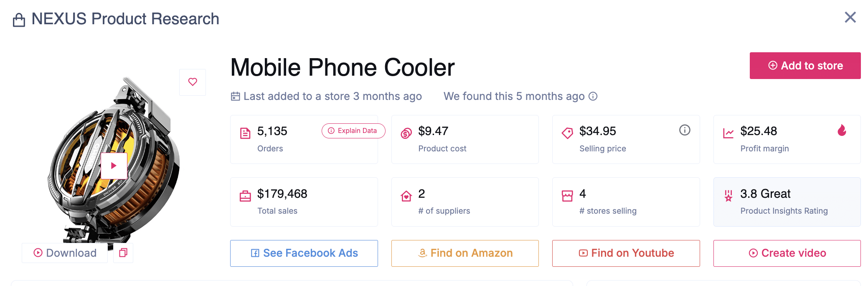Click Find on Amazon

(465, 253)
